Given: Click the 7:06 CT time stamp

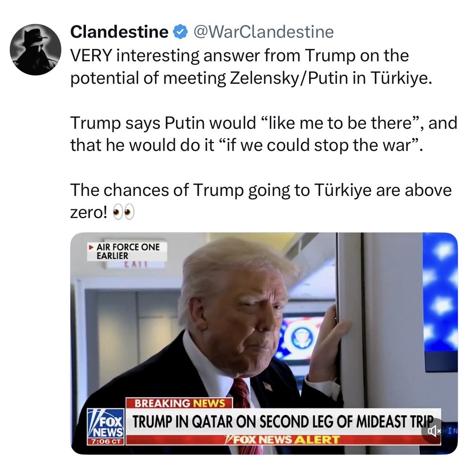Looking at the screenshot, I should coord(106,442).
